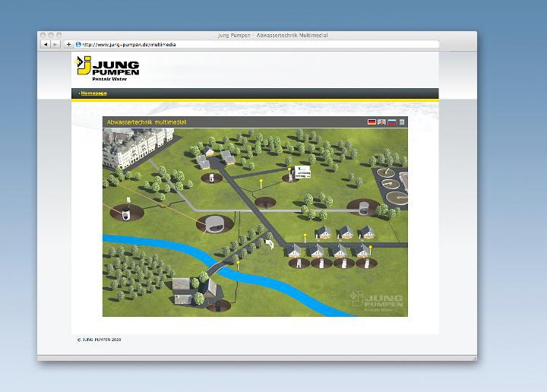Click the green browser zoom button
547x392 pixels.
(59, 36)
